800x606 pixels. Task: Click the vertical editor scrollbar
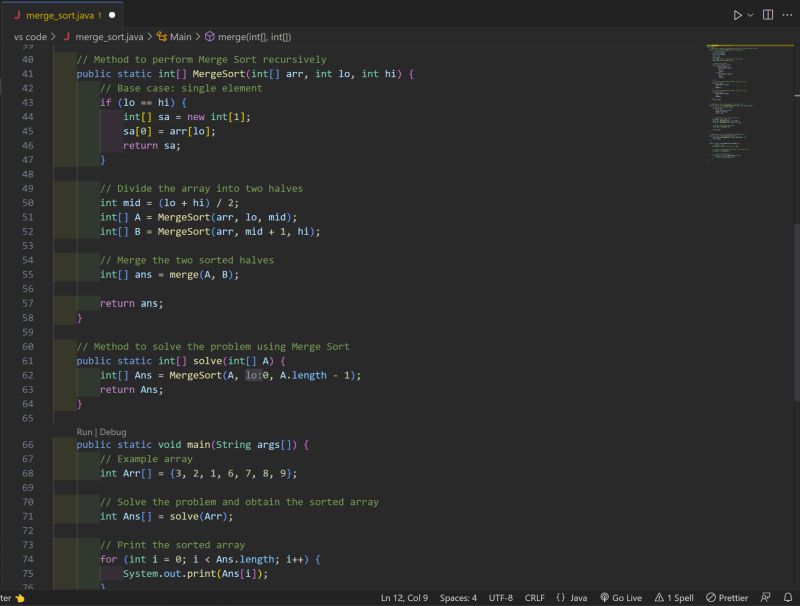[x=796, y=312]
